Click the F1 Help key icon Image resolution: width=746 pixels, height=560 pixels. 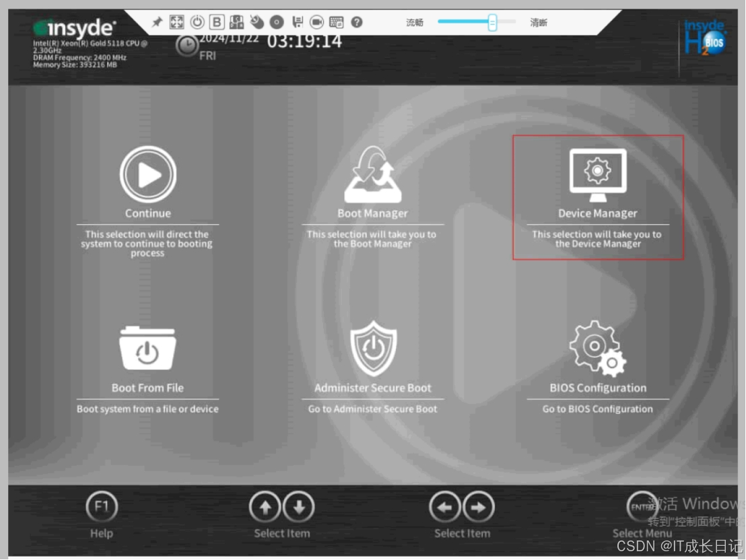[x=102, y=506]
